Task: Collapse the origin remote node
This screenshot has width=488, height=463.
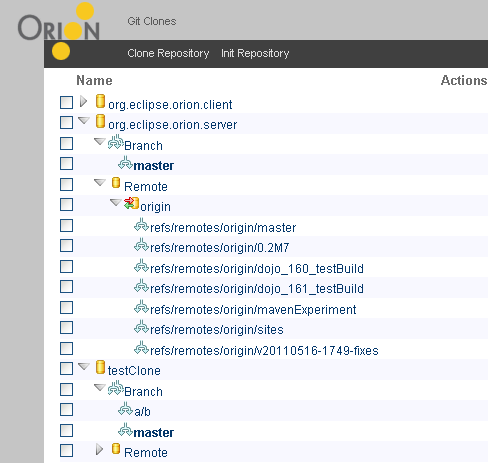Action: coord(115,202)
